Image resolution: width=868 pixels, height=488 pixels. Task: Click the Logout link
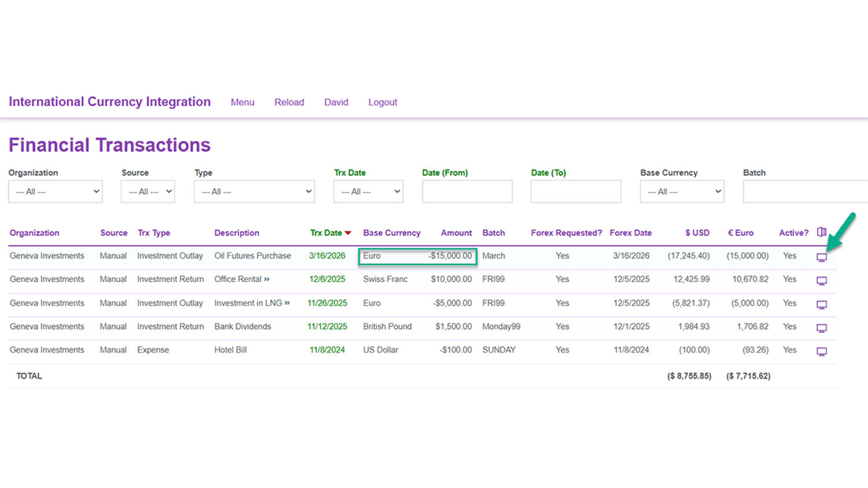click(382, 102)
